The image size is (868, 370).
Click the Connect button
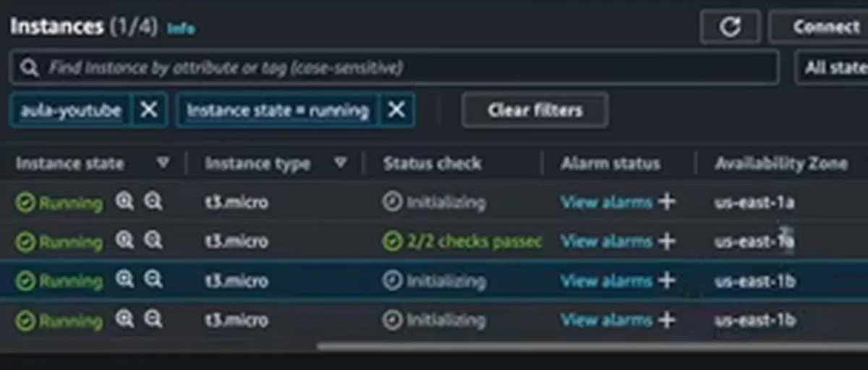tap(825, 27)
